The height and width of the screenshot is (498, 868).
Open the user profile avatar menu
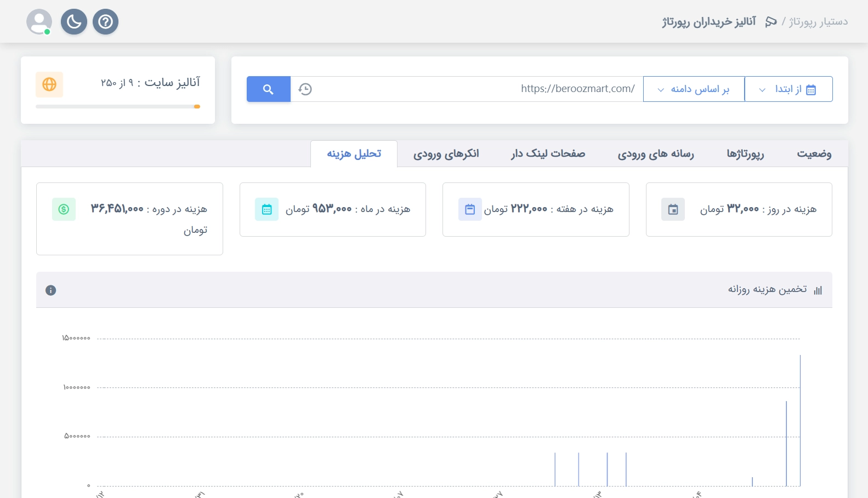click(39, 22)
